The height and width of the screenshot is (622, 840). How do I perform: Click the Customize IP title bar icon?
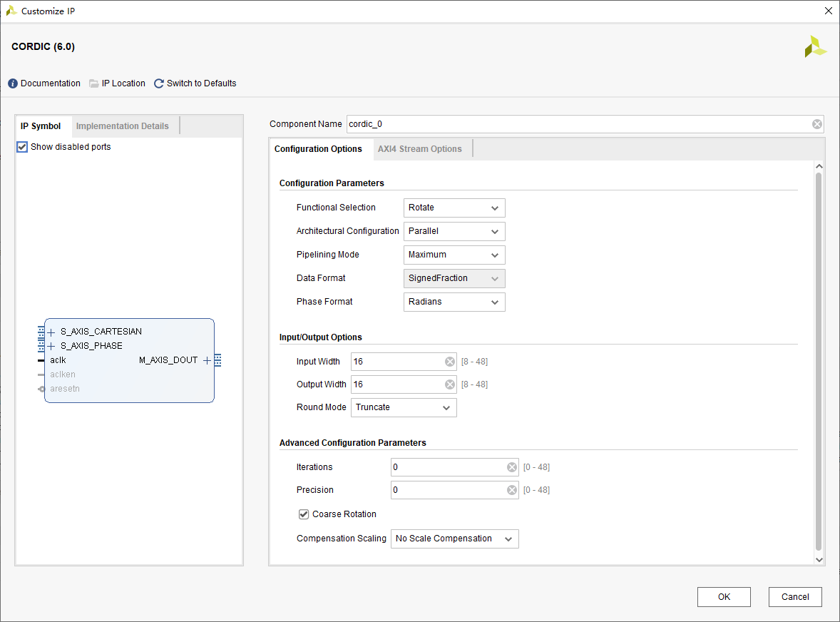click(11, 11)
